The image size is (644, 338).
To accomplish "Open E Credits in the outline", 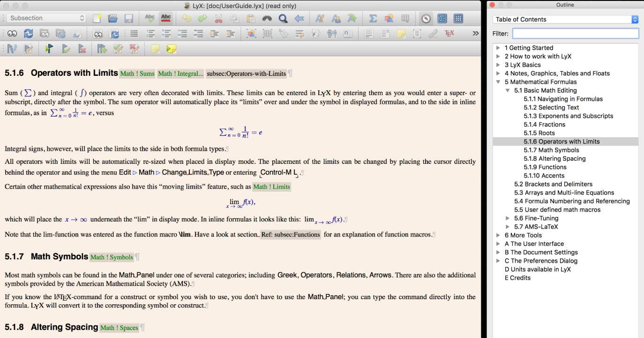I will pyautogui.click(x=517, y=278).
